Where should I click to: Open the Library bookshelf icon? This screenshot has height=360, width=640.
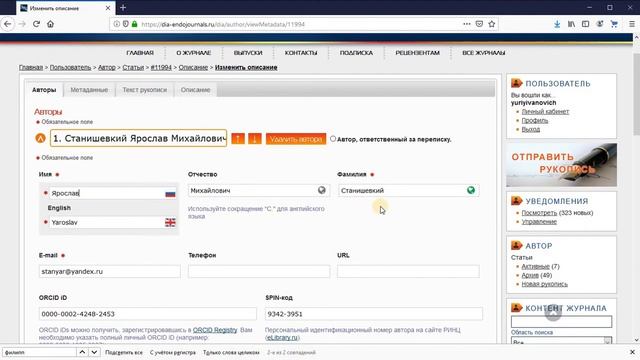tap(571, 24)
